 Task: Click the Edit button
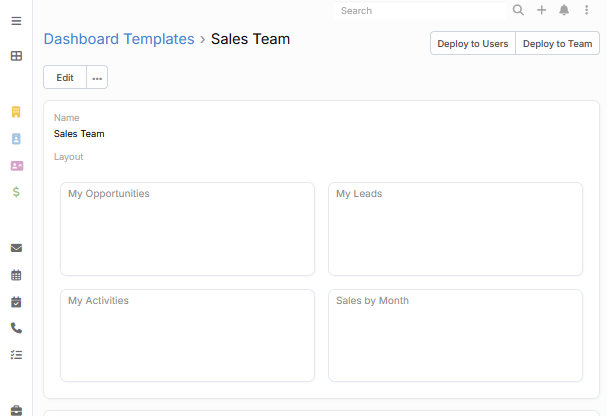coord(65,78)
